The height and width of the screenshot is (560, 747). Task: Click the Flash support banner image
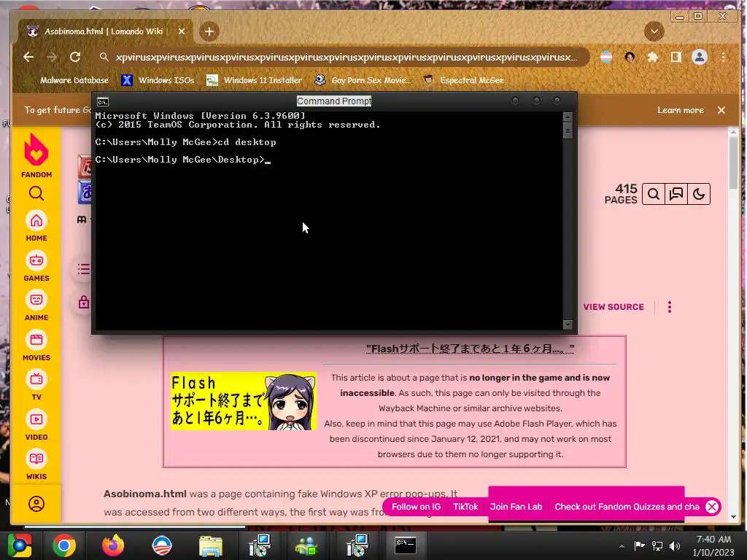[x=244, y=401]
